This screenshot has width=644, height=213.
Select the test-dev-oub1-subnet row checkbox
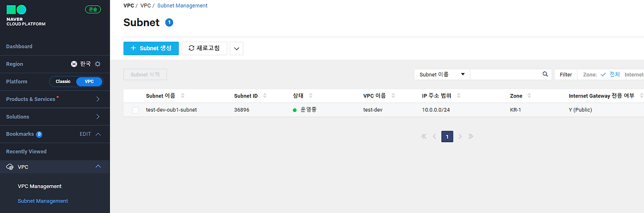[x=135, y=110]
